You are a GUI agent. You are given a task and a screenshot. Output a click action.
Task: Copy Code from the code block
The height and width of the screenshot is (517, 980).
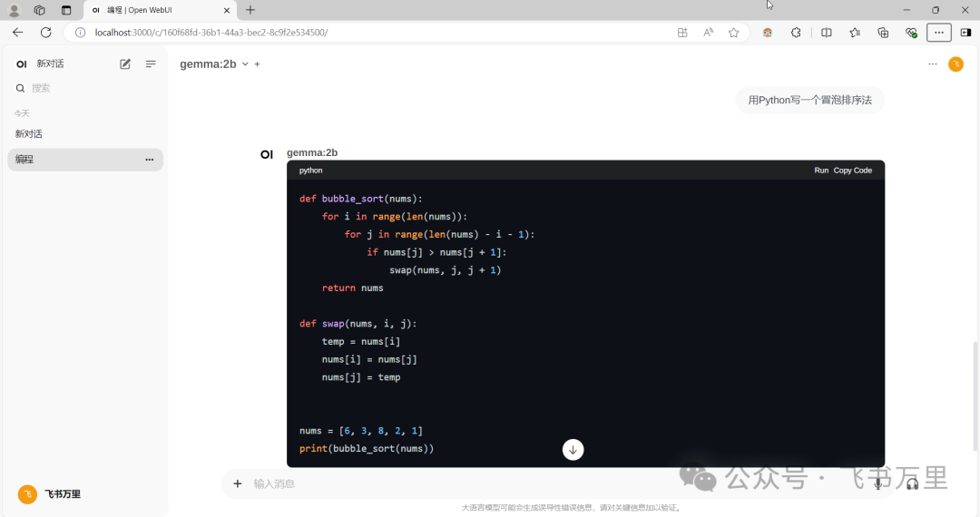pyautogui.click(x=852, y=170)
